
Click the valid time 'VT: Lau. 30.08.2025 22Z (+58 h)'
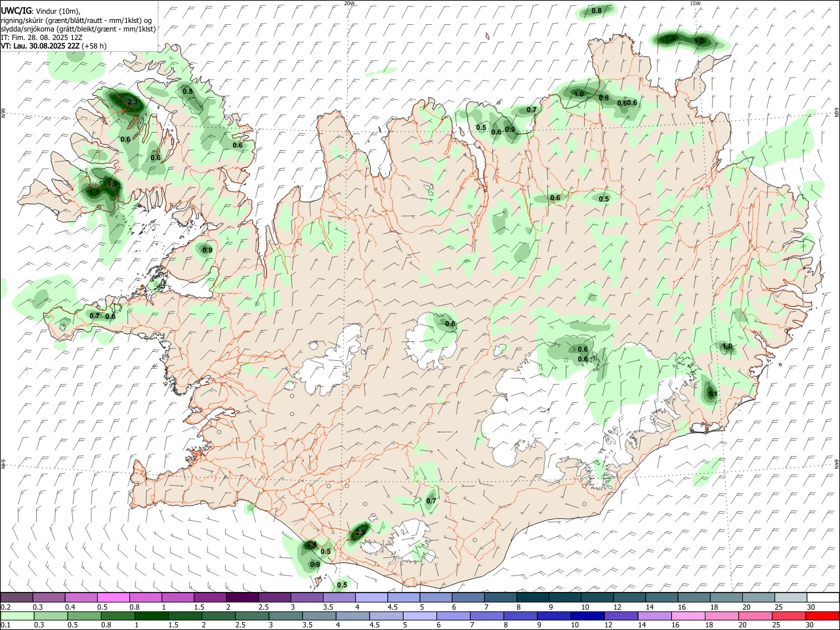pyautogui.click(x=54, y=46)
